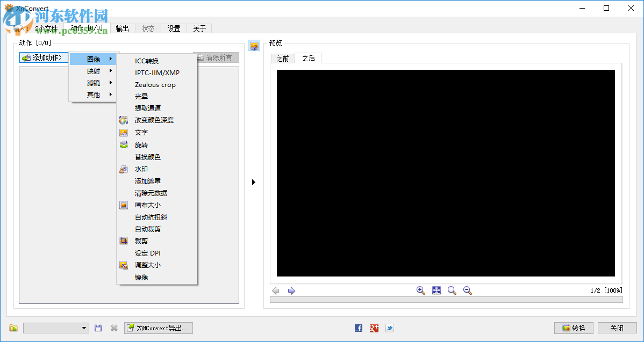Click the 为NConvert导出 button
The height and width of the screenshot is (342, 644).
coord(158,328)
